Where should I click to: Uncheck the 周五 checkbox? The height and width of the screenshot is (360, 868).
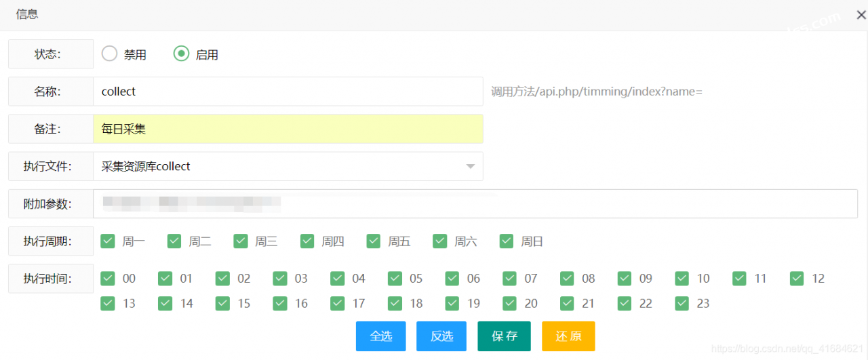[374, 241]
